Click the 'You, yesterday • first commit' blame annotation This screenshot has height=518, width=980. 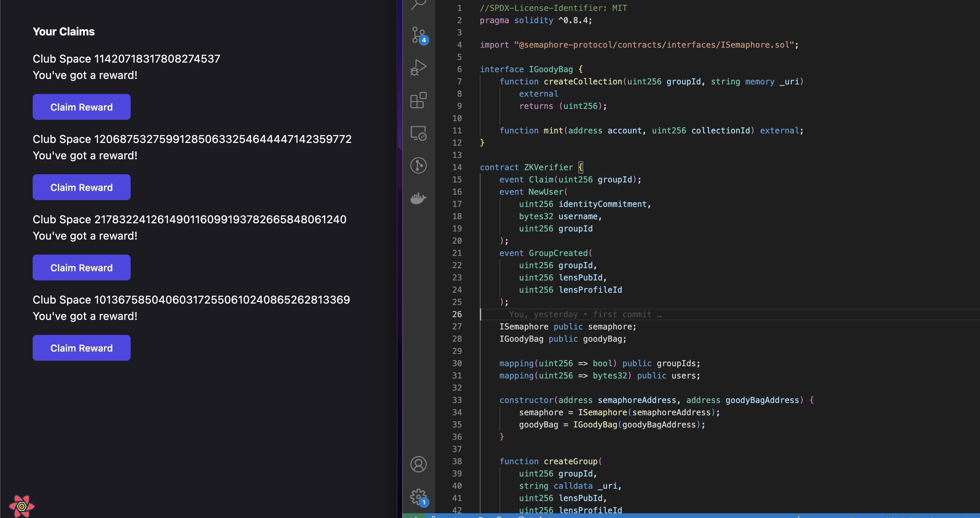pyautogui.click(x=585, y=314)
